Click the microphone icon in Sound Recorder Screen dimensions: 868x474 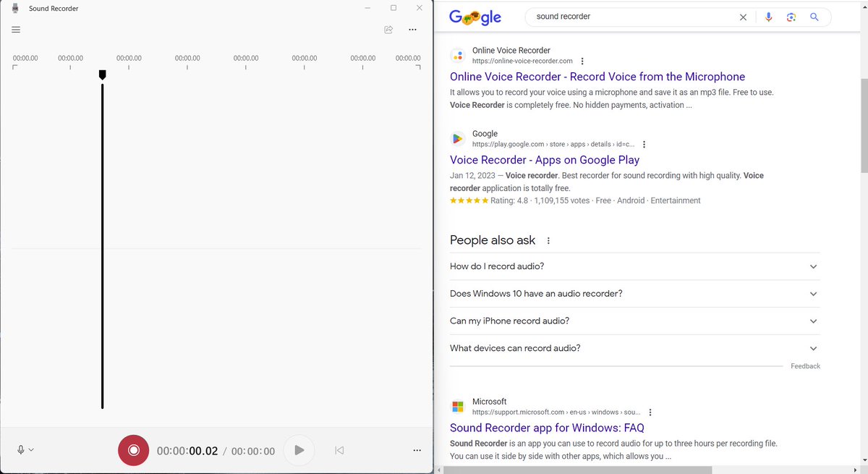click(x=21, y=450)
